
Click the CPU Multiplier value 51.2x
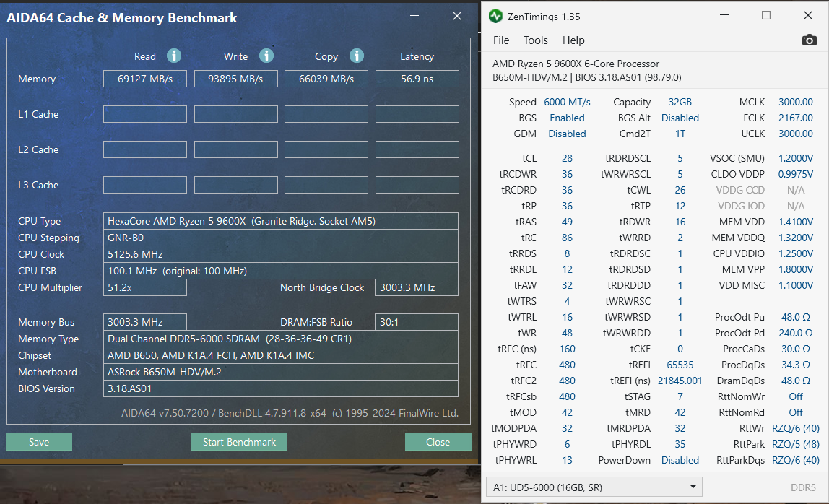[x=145, y=287]
